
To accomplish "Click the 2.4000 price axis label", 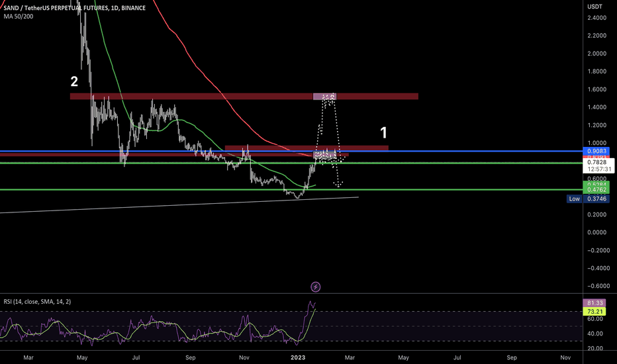I will pos(596,18).
